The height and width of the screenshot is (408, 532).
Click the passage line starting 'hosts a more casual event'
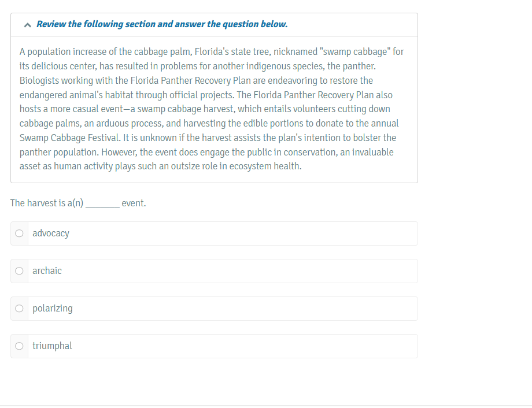205,109
